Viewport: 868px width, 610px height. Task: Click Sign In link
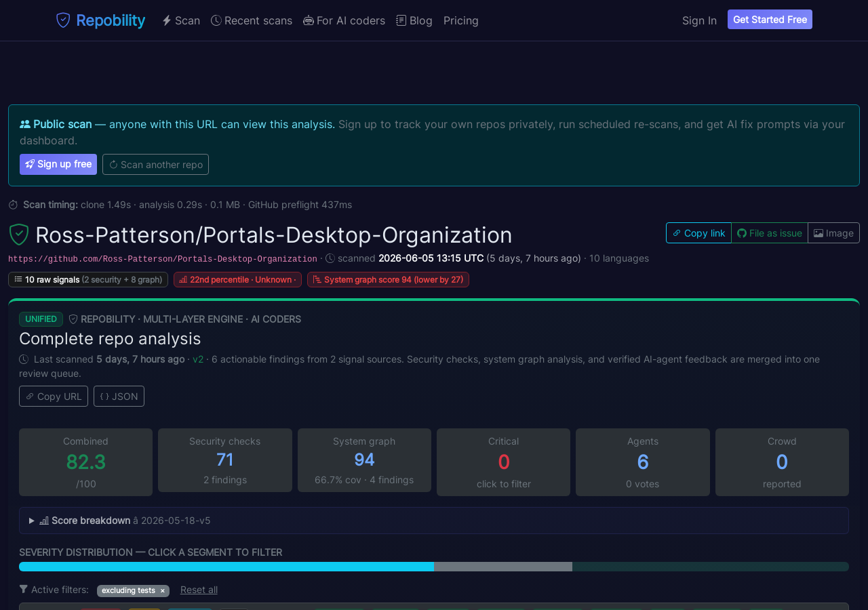(699, 20)
